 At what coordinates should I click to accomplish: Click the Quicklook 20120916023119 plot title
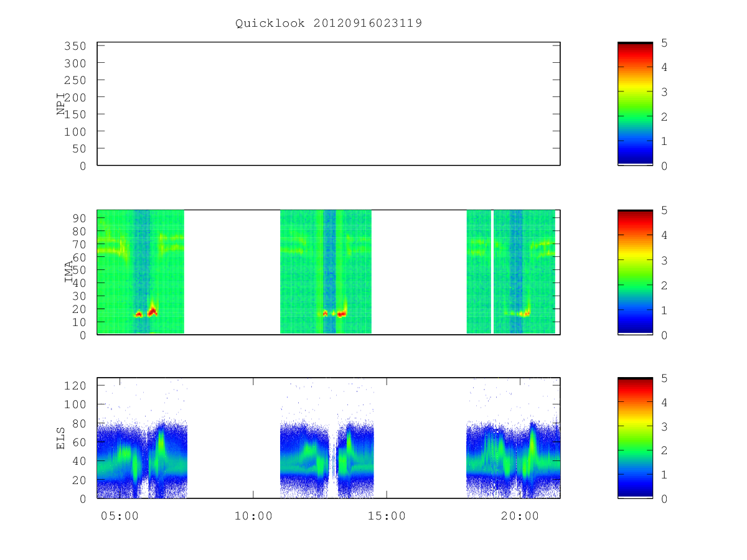(329, 24)
